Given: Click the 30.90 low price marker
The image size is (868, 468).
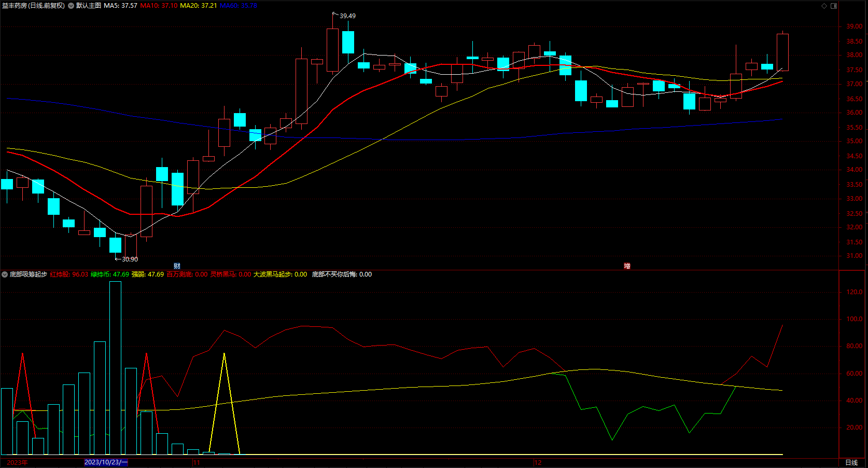Looking at the screenshot, I should click(x=130, y=259).
